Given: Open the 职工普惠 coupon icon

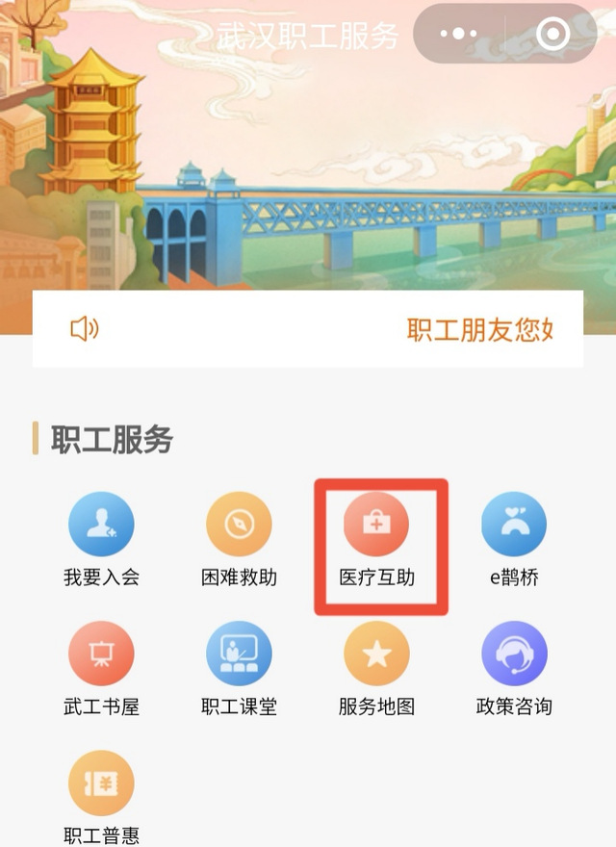Looking at the screenshot, I should [x=101, y=783].
